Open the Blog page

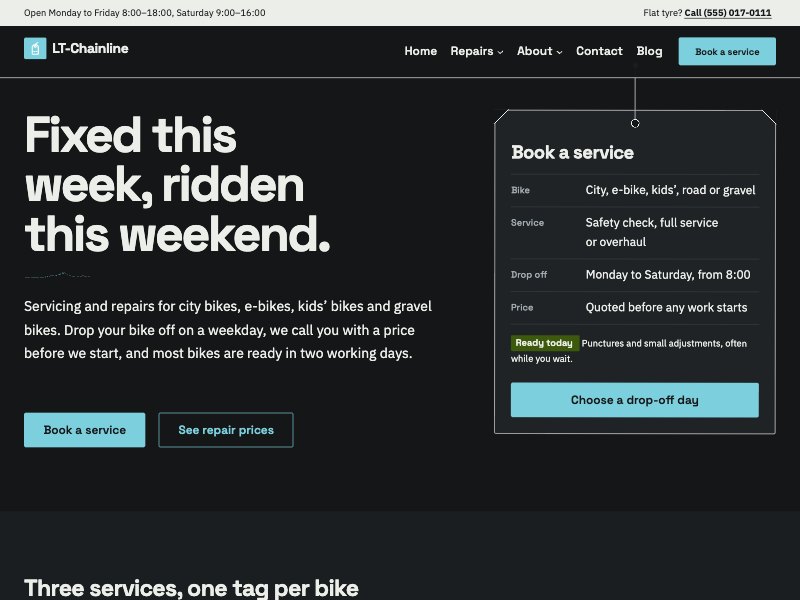(x=649, y=51)
